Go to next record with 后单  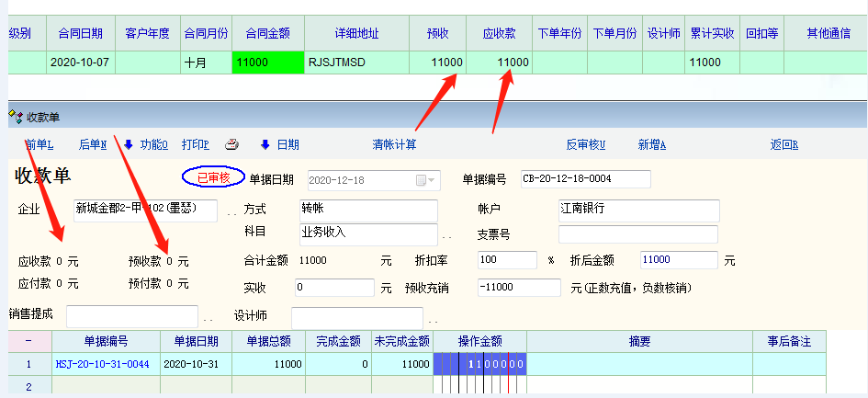pos(93,144)
